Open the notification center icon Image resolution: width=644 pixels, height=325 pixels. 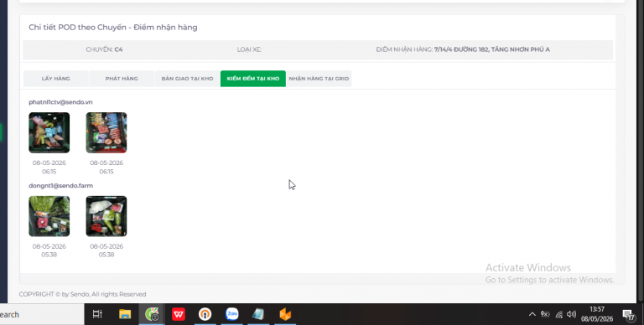(x=629, y=315)
